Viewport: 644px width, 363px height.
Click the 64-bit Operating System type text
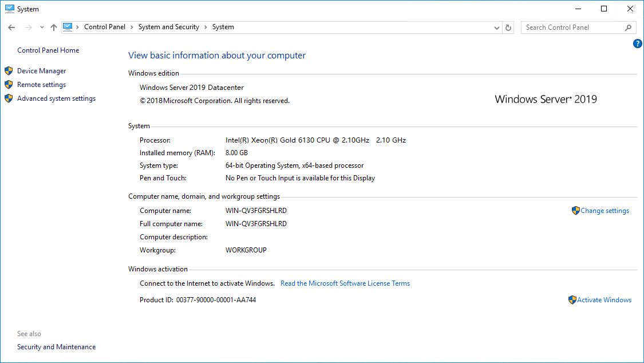pos(294,165)
